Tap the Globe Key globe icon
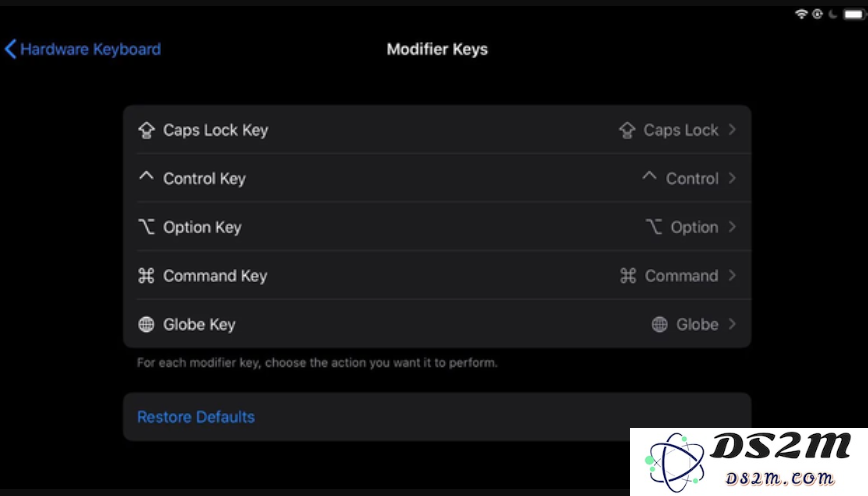This screenshot has height=496, width=868. [x=146, y=324]
